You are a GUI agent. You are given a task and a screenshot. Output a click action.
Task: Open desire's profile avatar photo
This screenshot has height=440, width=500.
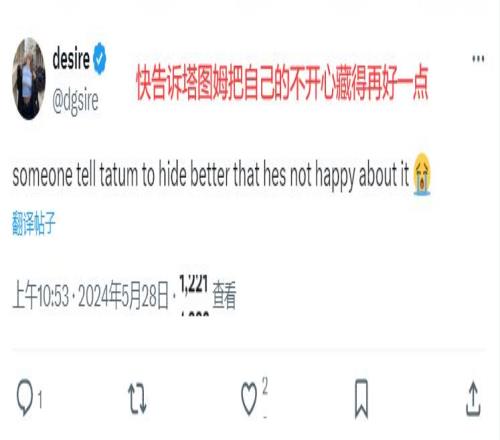click(29, 79)
